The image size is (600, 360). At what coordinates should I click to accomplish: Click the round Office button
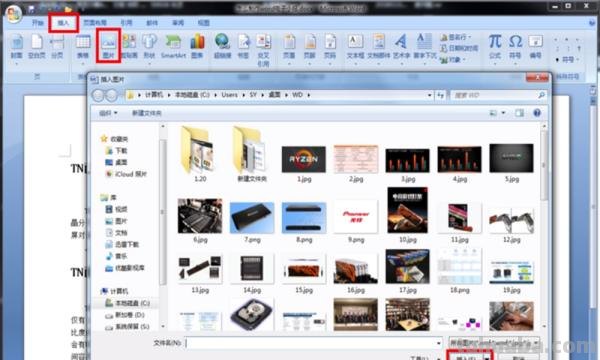tap(13, 14)
